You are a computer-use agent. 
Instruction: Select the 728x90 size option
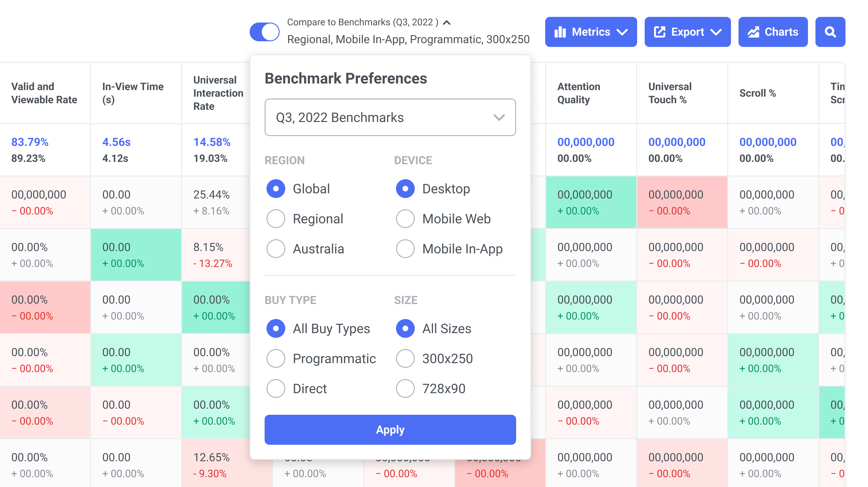[x=405, y=388]
